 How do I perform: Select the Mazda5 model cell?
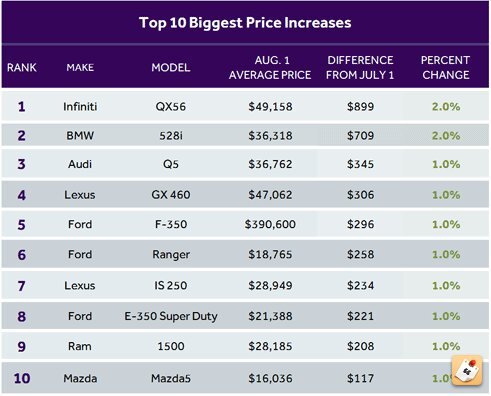171,379
